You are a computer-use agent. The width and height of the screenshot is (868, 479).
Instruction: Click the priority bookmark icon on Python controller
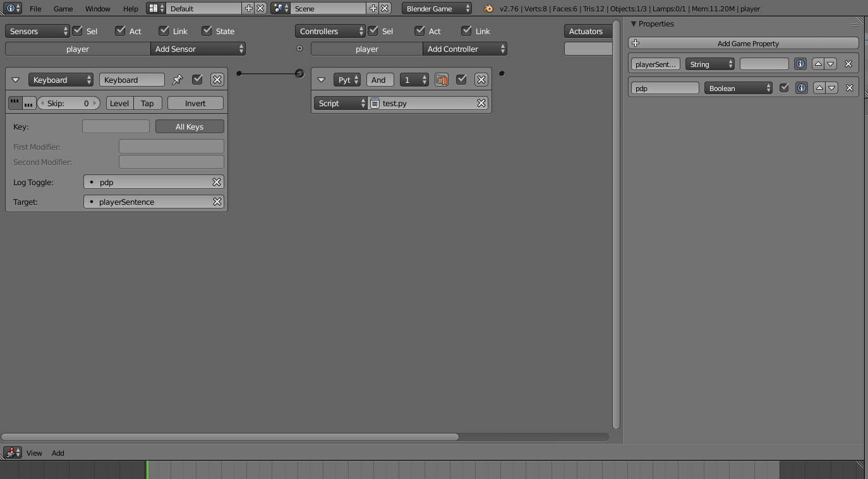pos(442,80)
